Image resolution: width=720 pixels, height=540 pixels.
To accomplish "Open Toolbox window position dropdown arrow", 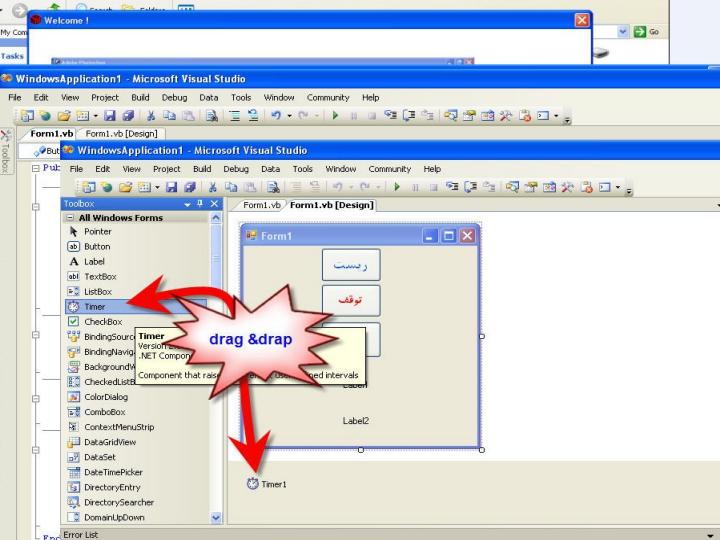I will click(x=187, y=204).
